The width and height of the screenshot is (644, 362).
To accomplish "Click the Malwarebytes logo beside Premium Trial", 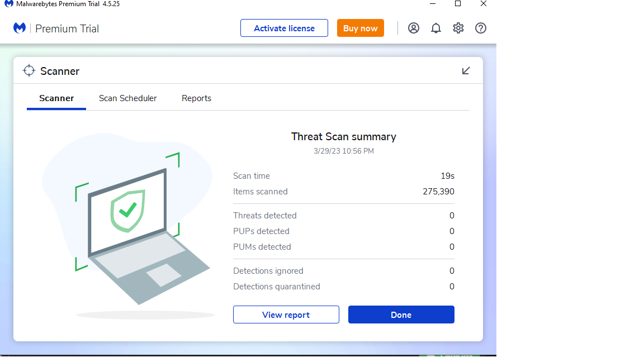I will point(20,28).
